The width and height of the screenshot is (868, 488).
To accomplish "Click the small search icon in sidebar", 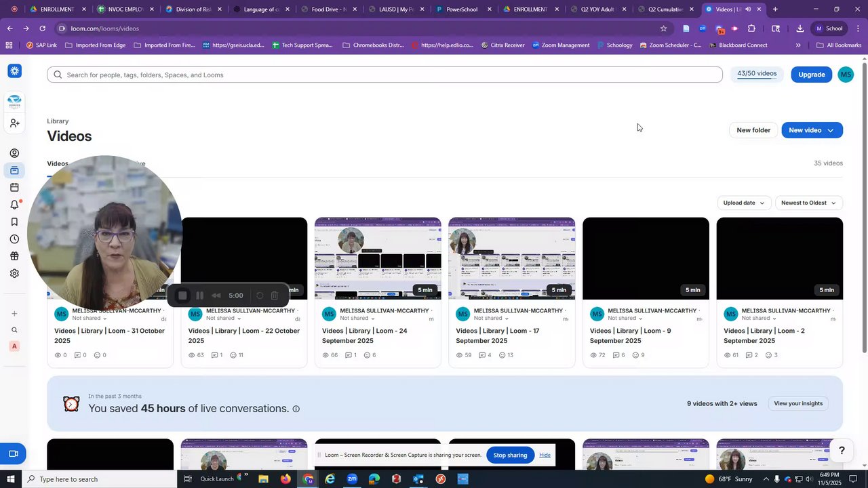I will [x=14, y=330].
